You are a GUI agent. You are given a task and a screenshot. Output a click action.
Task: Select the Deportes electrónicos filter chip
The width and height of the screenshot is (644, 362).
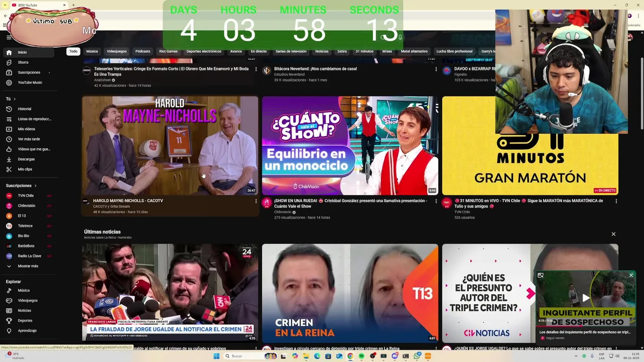pos(204,51)
